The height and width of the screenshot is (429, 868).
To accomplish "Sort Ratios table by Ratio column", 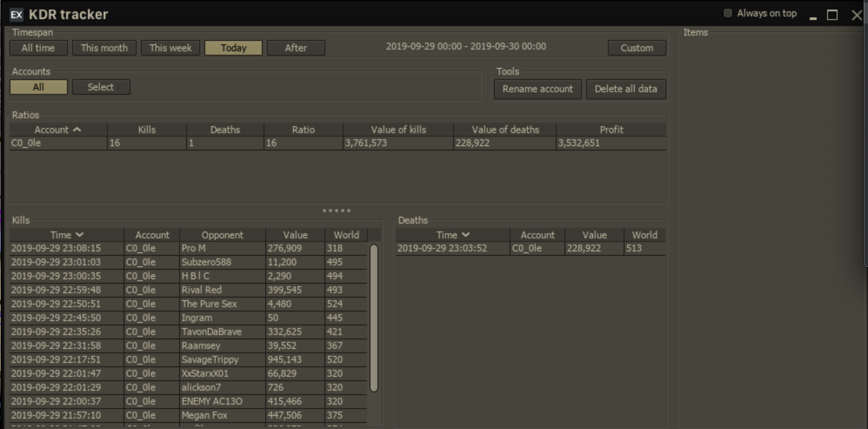I will pyautogui.click(x=303, y=130).
